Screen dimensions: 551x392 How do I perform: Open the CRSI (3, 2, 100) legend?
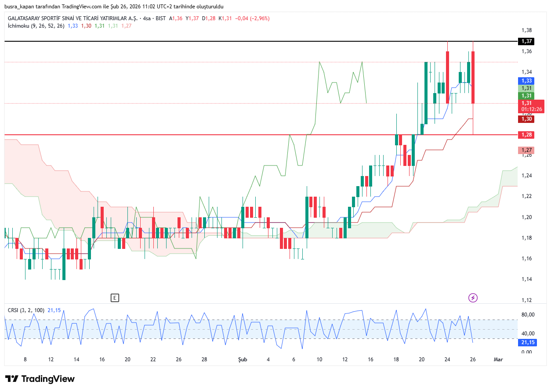click(26, 310)
